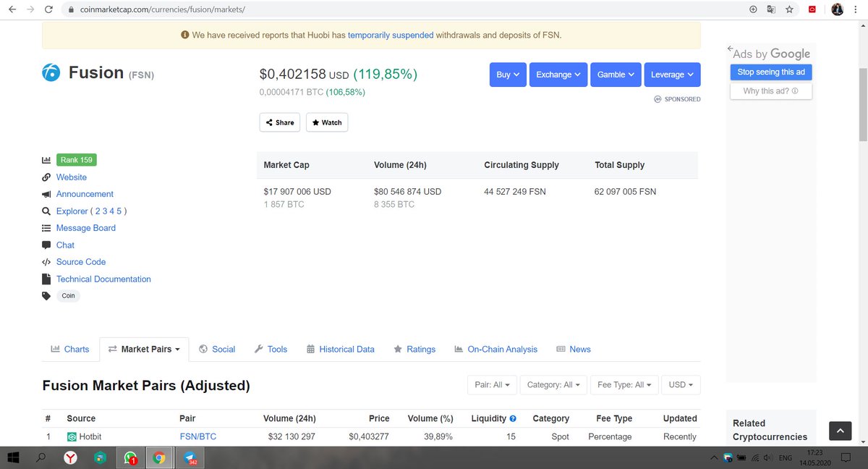The height and width of the screenshot is (469, 868).
Task: Click the Watch button
Action: coord(327,122)
